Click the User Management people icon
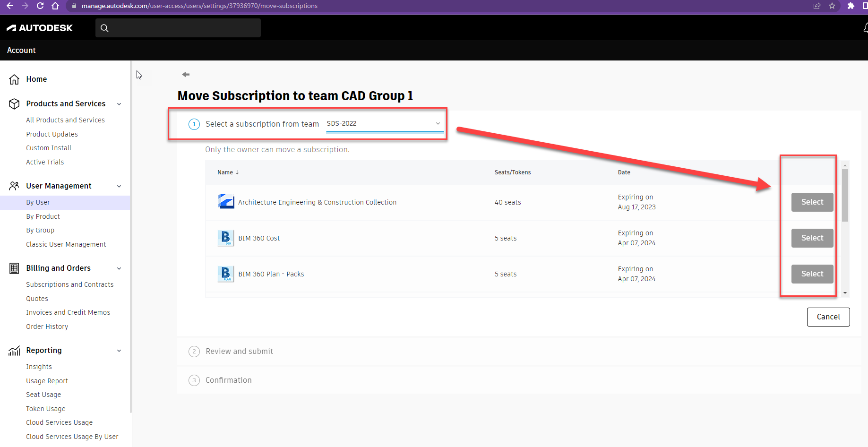The height and width of the screenshot is (447, 868). 14,186
